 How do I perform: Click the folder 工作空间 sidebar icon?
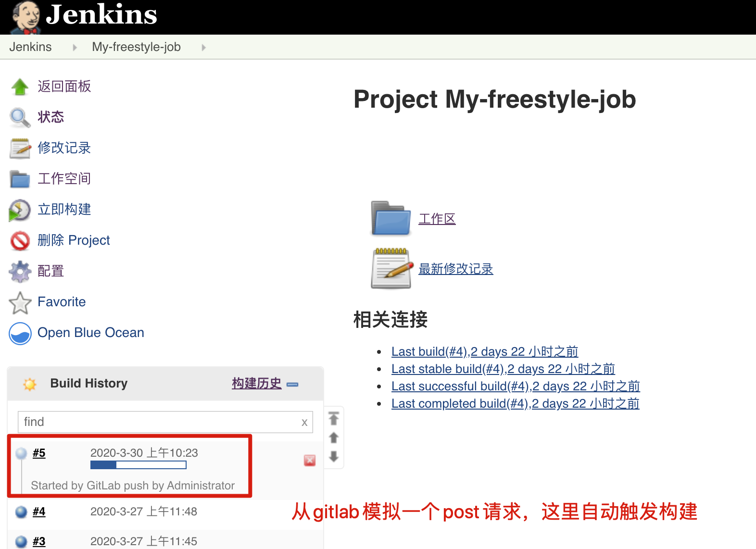coord(20,179)
